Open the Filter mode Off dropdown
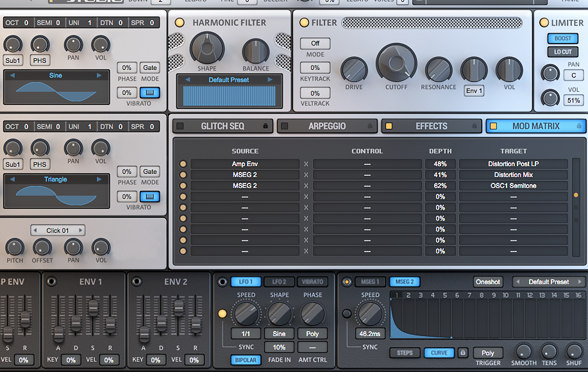The height and width of the screenshot is (372, 588). 315,43
